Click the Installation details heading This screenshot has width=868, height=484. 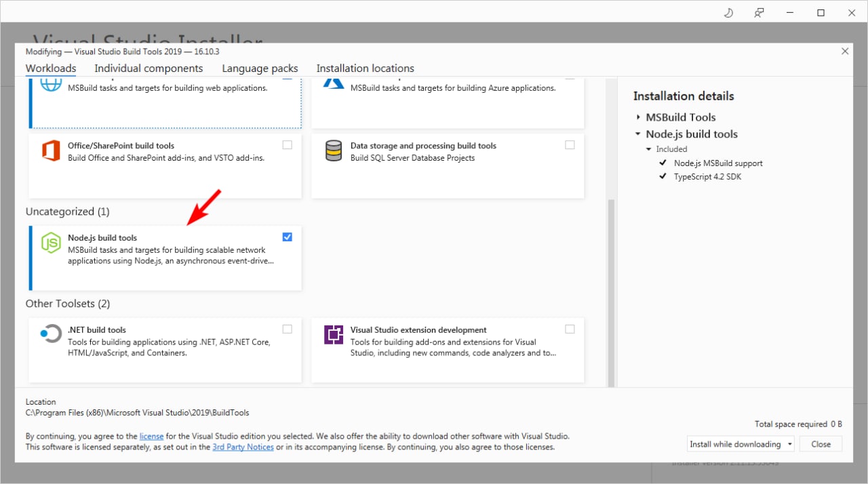684,96
